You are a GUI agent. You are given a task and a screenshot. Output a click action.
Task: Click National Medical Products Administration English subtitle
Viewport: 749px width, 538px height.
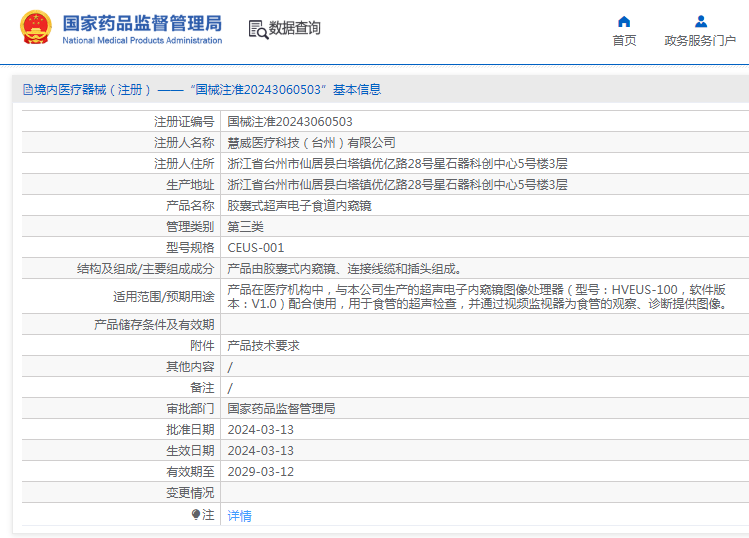point(142,41)
